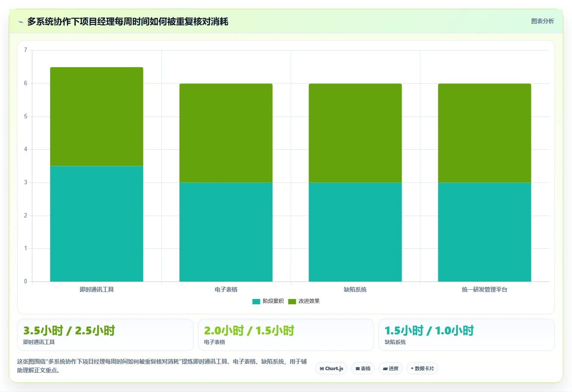Screen dimensions: 572x392
Task: Click the green bar segment for 缺陷系统
Action: click(x=355, y=133)
